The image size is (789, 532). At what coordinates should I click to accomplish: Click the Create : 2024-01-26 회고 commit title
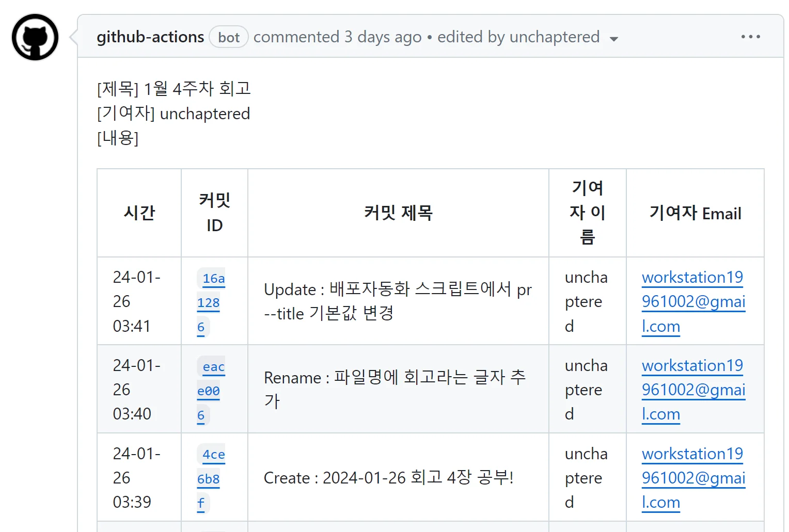point(388,478)
